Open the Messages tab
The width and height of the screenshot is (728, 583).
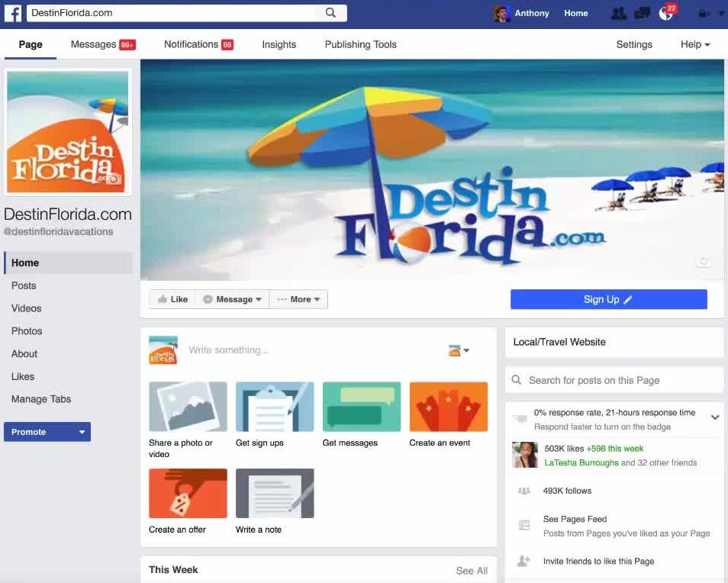pos(103,44)
